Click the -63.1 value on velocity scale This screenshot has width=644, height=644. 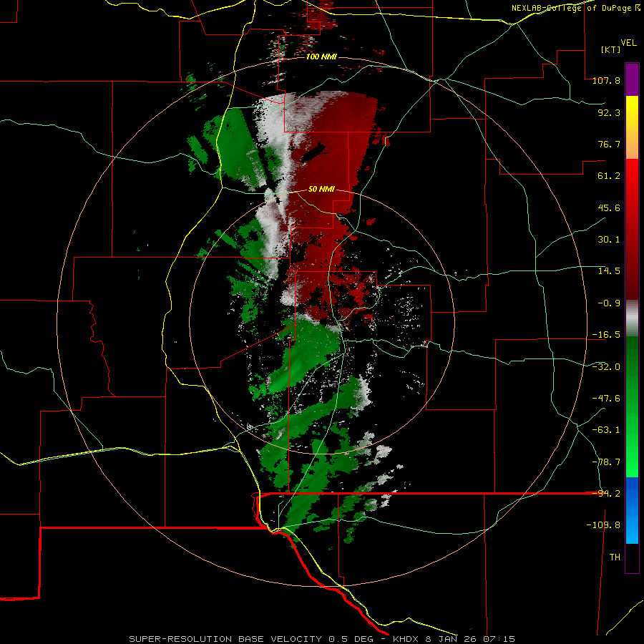[x=606, y=430]
